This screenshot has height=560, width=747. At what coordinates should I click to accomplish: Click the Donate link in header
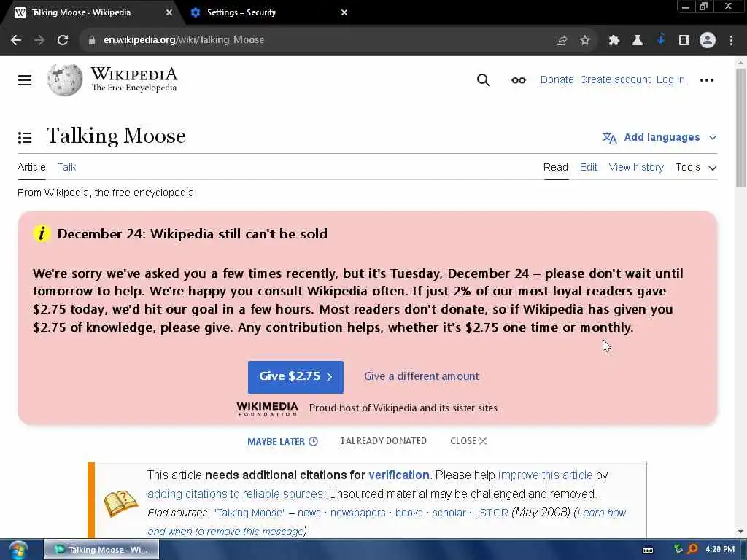click(557, 79)
